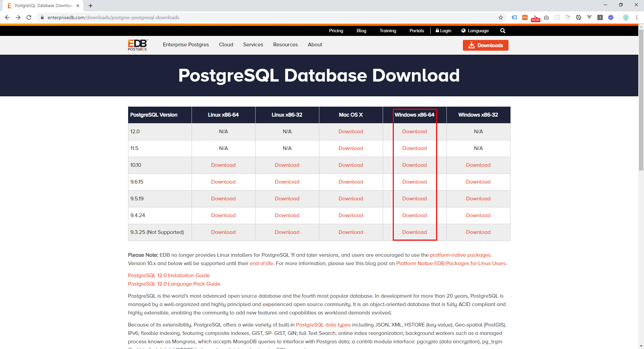This screenshot has height=349, width=644.
Task: Download version 9.5.19 for Windows x86-32
Action: (478, 199)
